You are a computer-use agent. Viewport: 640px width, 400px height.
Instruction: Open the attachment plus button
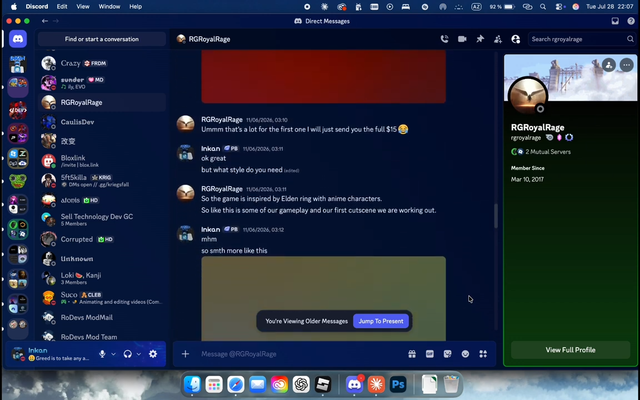tap(185, 354)
